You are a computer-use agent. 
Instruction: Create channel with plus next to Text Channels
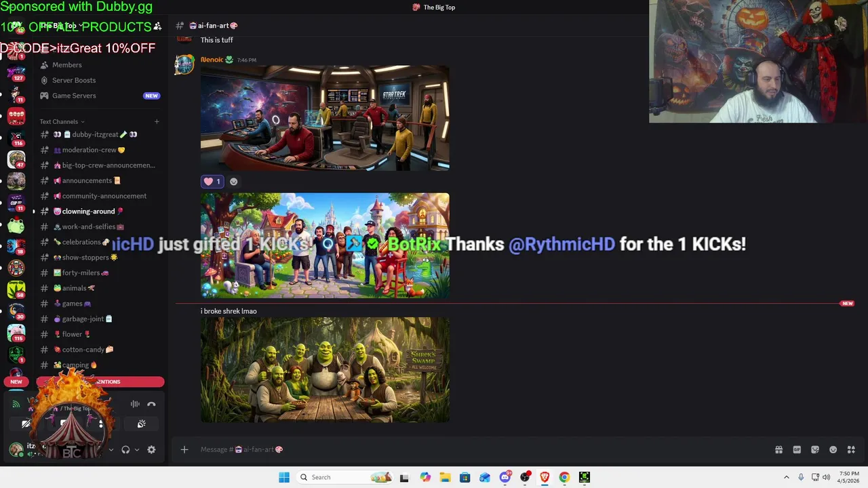coord(157,122)
